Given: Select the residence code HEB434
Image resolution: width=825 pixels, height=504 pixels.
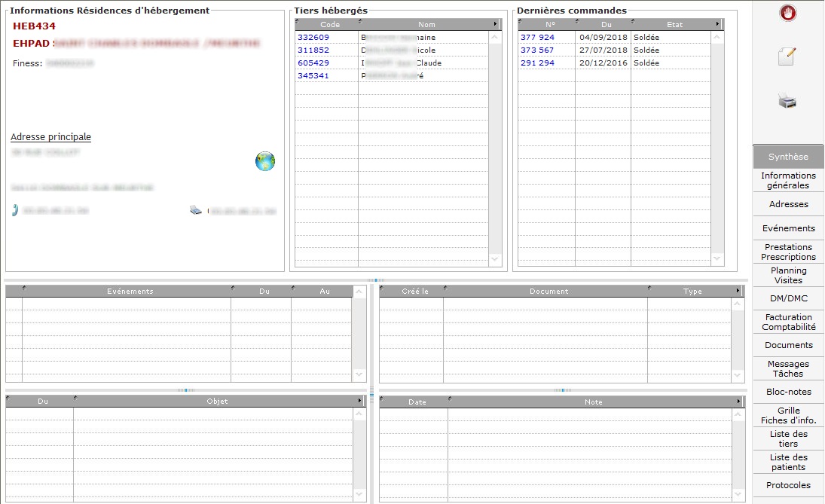Looking at the screenshot, I should tap(34, 26).
